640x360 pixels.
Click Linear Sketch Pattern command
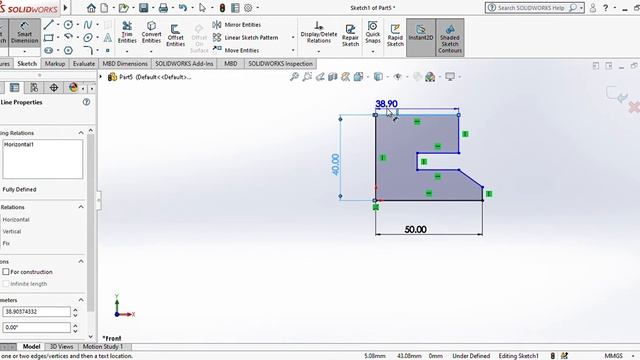(246, 38)
